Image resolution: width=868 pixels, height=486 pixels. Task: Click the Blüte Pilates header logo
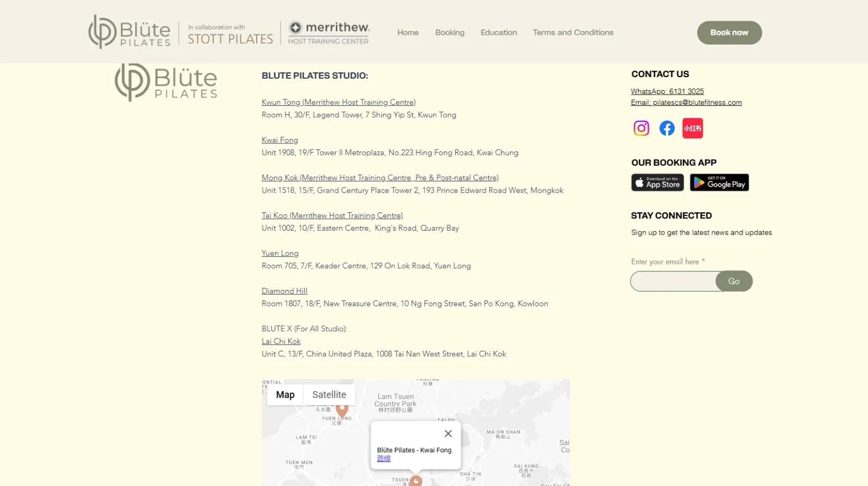tap(130, 32)
